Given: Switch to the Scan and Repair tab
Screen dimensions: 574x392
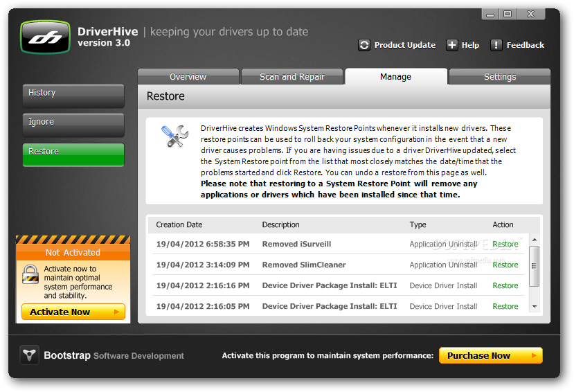Looking at the screenshot, I should [292, 76].
